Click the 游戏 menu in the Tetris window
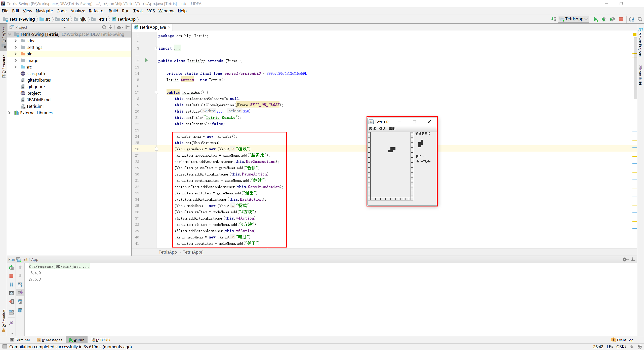This screenshot has width=644, height=350. (x=372, y=129)
